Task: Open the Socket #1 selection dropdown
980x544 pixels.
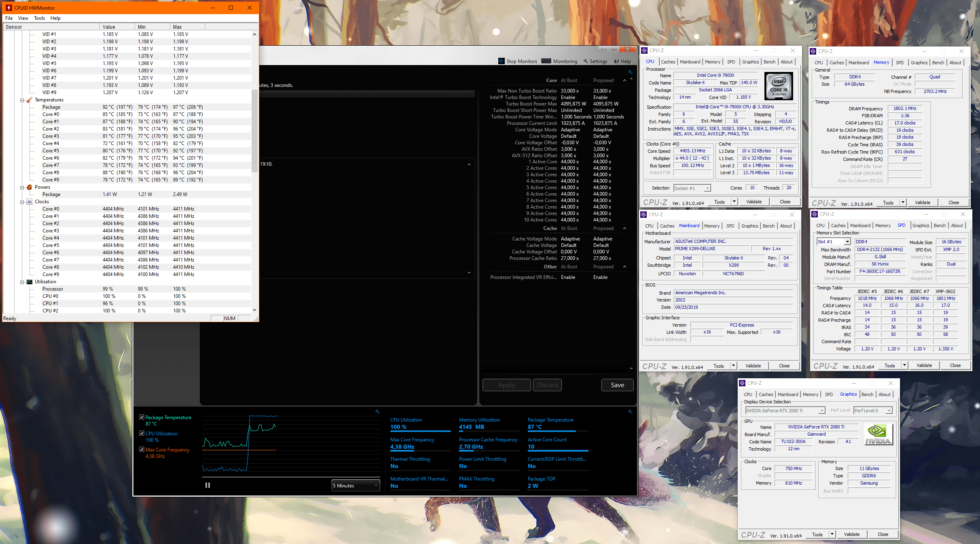Action: 692,188
